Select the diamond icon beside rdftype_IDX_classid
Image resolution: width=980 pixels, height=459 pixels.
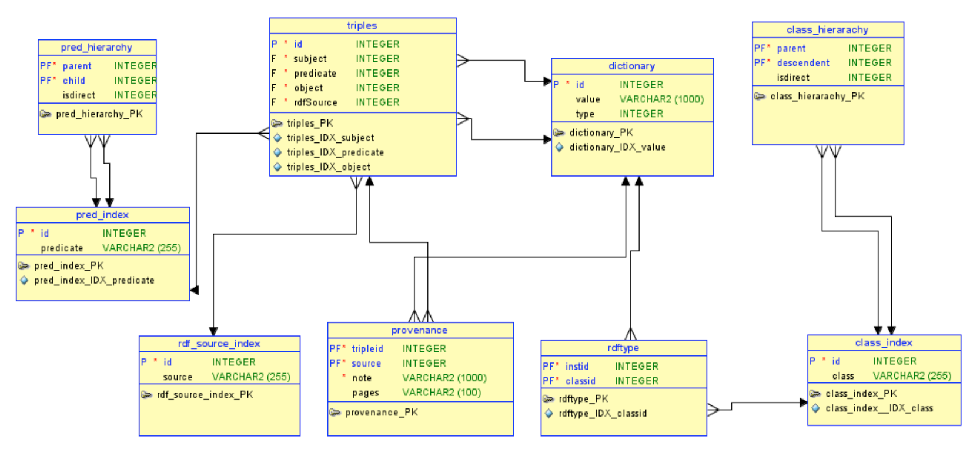[x=548, y=414]
